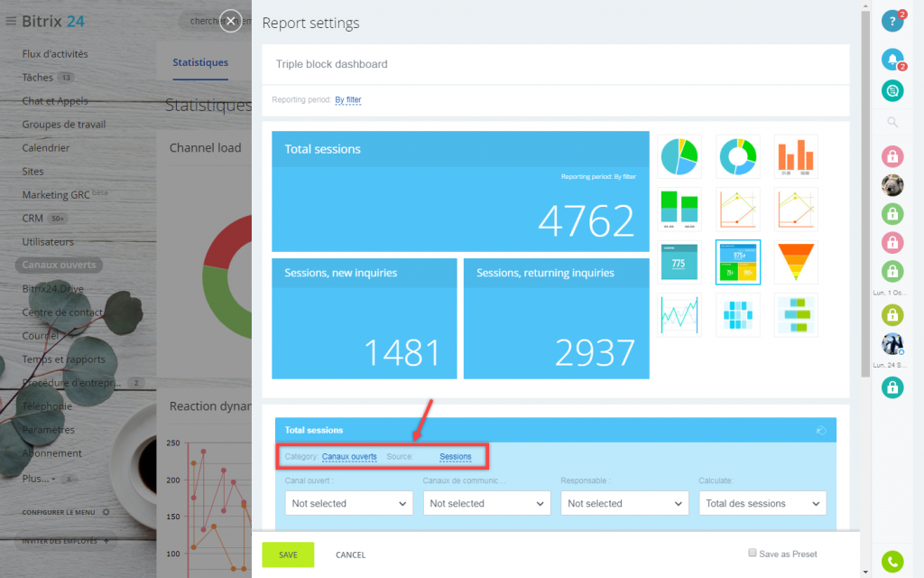Switch to the Statistiques tab
Image resolution: width=924 pixels, height=578 pixels.
[200, 62]
